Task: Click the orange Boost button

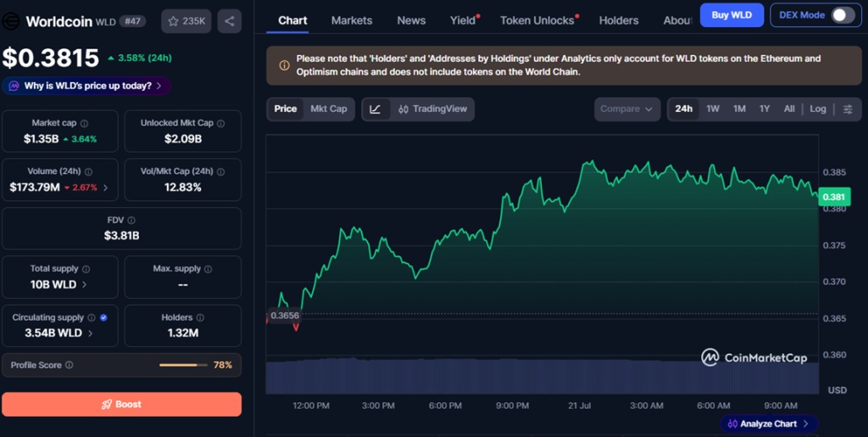Action: (x=122, y=404)
